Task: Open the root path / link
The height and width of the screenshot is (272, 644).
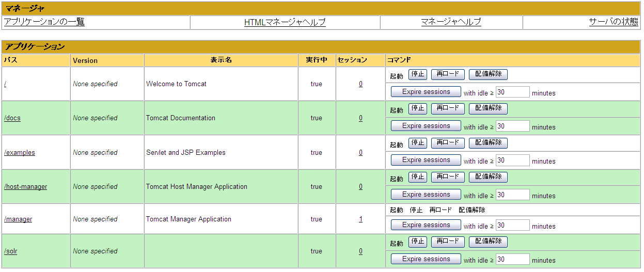Action: pyautogui.click(x=5, y=84)
